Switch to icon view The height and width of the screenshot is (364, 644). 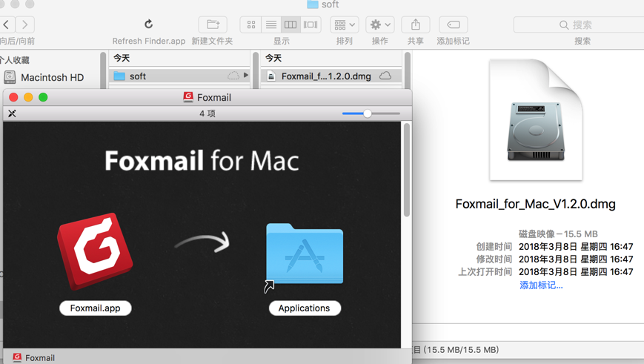[251, 24]
